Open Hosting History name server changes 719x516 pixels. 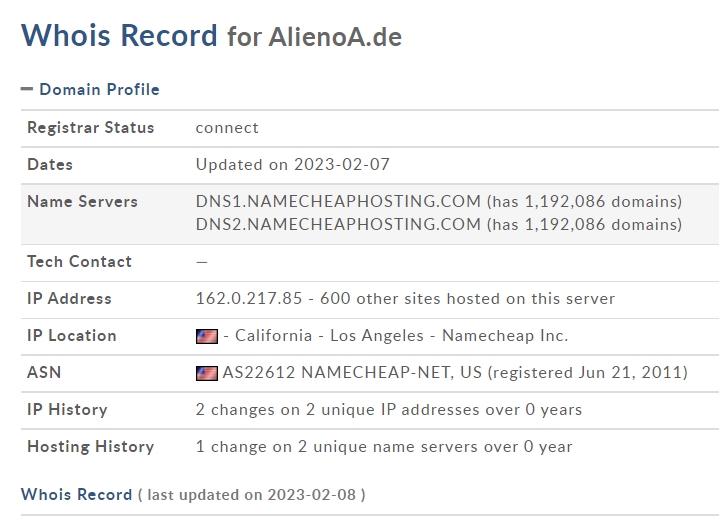pyautogui.click(x=384, y=446)
